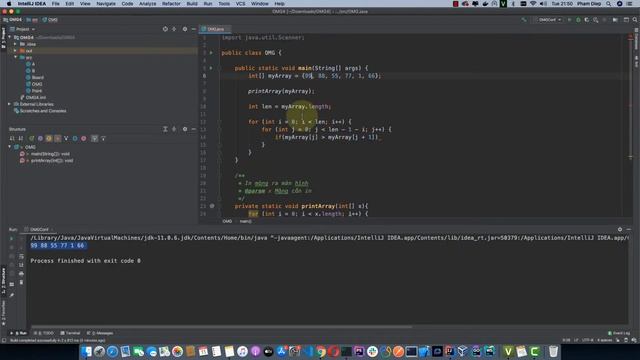Toggle Sort by Visibility in Structure toolbar
This screenshot has height=360, width=640.
(12, 138)
